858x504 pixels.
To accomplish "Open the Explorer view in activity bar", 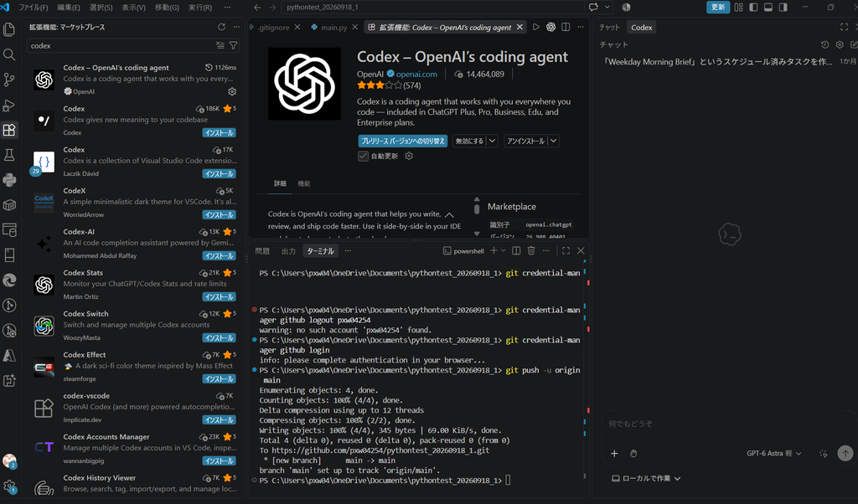I will [9, 29].
